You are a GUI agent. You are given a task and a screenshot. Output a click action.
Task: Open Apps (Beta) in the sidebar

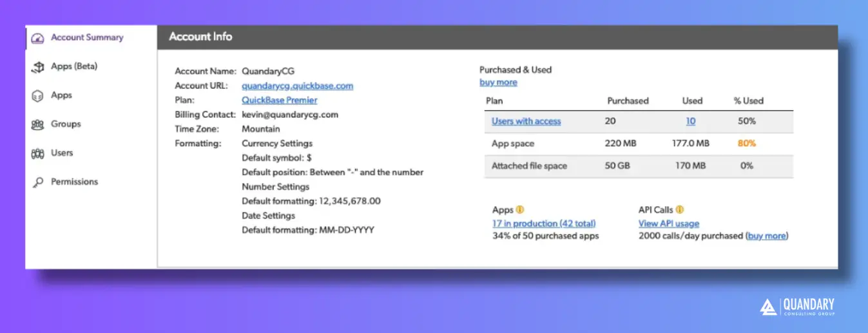point(74,66)
